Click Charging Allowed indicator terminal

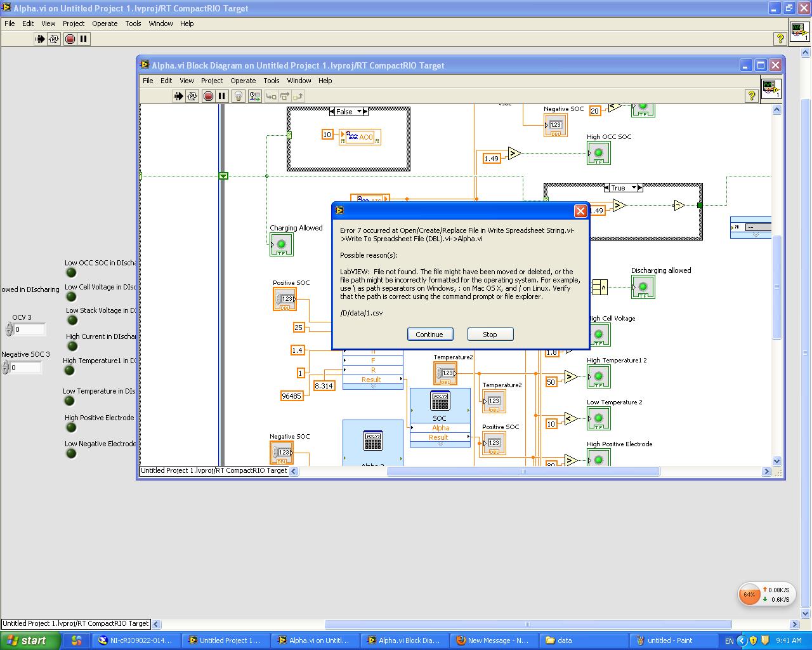tap(281, 244)
